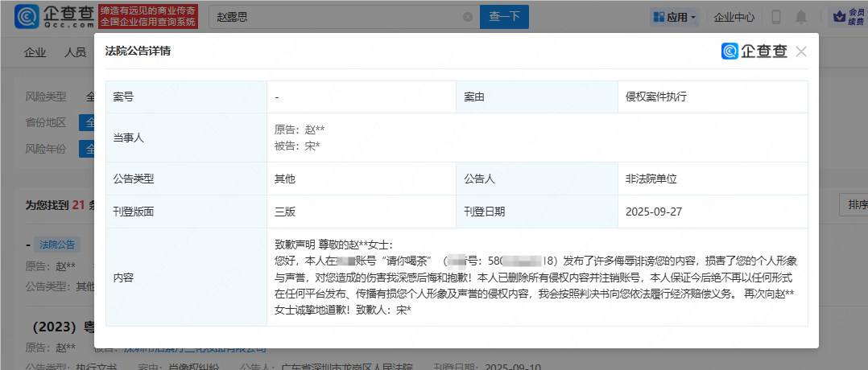The image size is (868, 370).
Task: Clear the search box text
Action: pyautogui.click(x=468, y=17)
